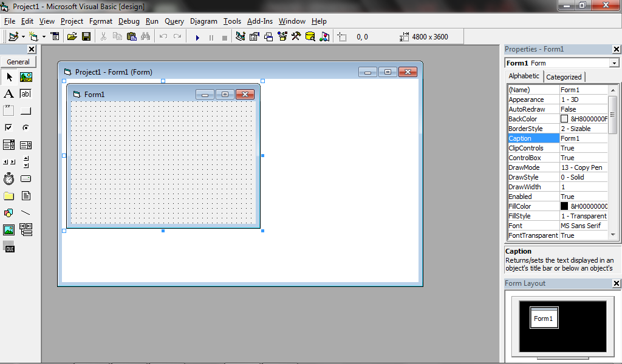Close the Form Layout panel
Viewport: 622px width, 364px height.
(616, 283)
